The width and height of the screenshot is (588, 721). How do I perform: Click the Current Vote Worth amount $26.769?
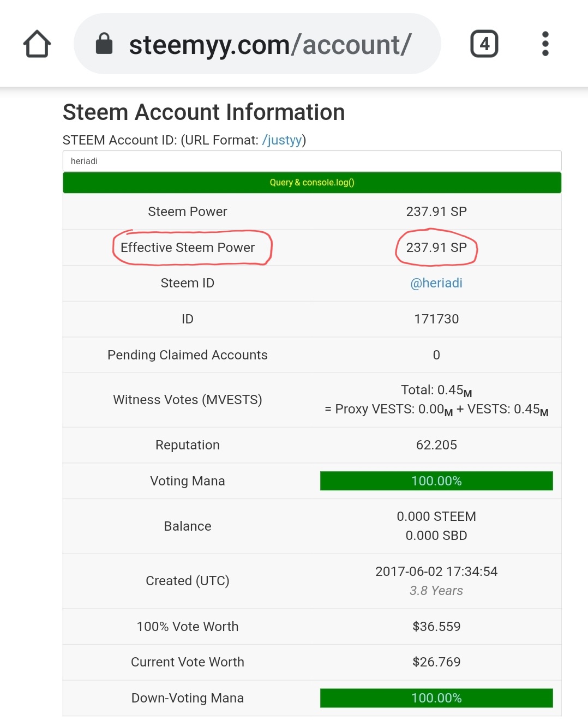[x=436, y=662]
